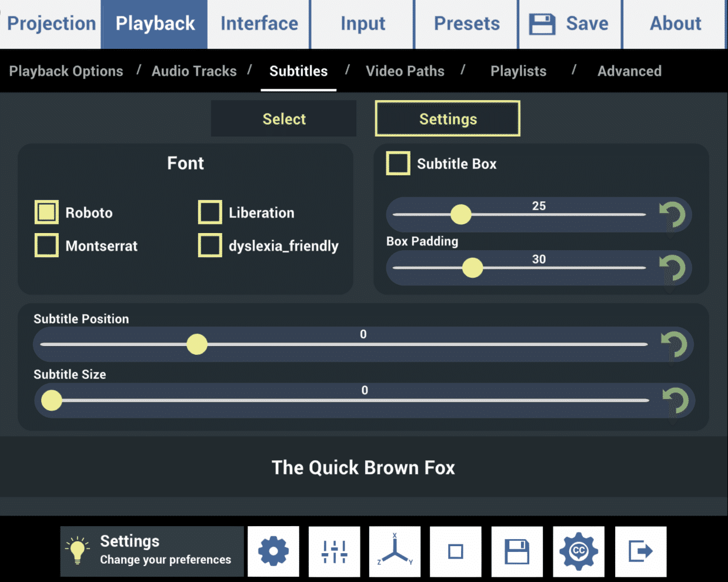Click the slider handle showing value 25
This screenshot has width=728, height=582.
461,214
